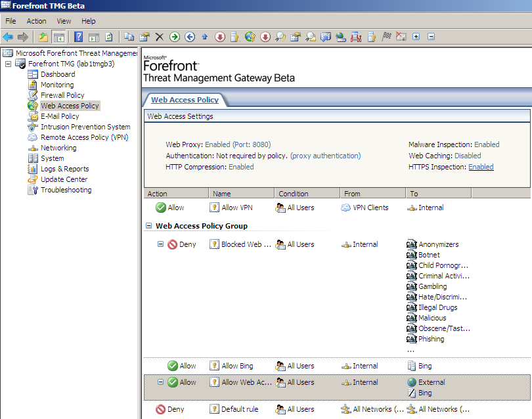Image resolution: width=532 pixels, height=419 pixels.
Task: Collapse the Forefront TMG (lab1tmgb3) tree node
Action: (x=8, y=64)
